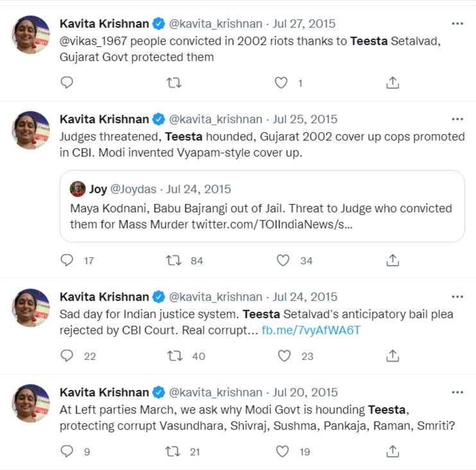Image resolution: width=476 pixels, height=470 pixels.
Task: Like the Sad day for Indian justice tweet
Action: [283, 356]
